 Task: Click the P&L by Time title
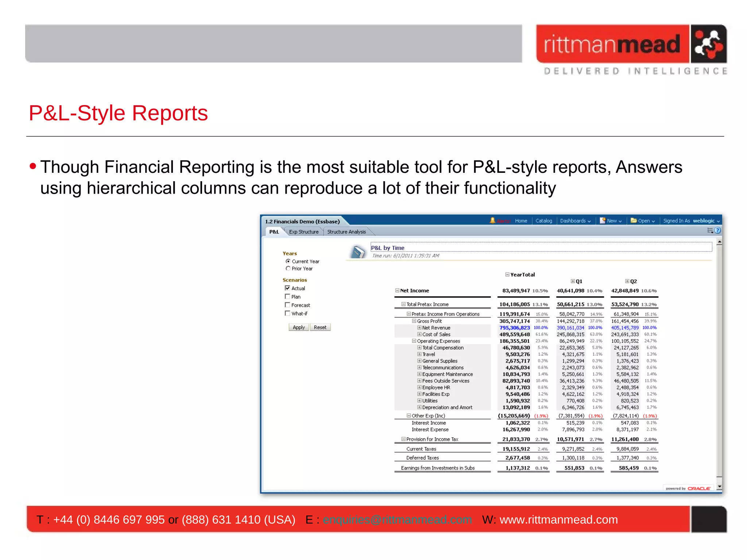coord(387,248)
